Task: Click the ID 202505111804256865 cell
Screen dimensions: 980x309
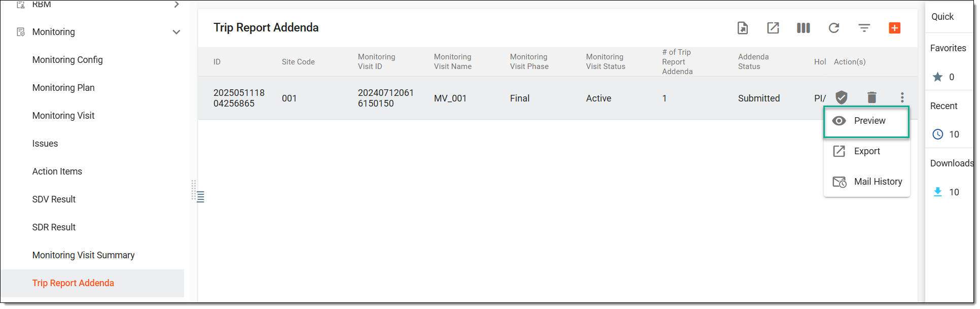Action: coord(239,98)
